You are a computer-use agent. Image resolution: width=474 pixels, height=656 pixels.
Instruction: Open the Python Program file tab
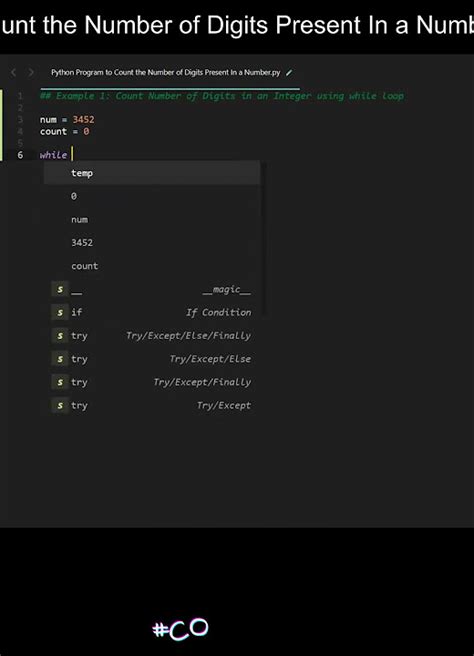point(166,72)
